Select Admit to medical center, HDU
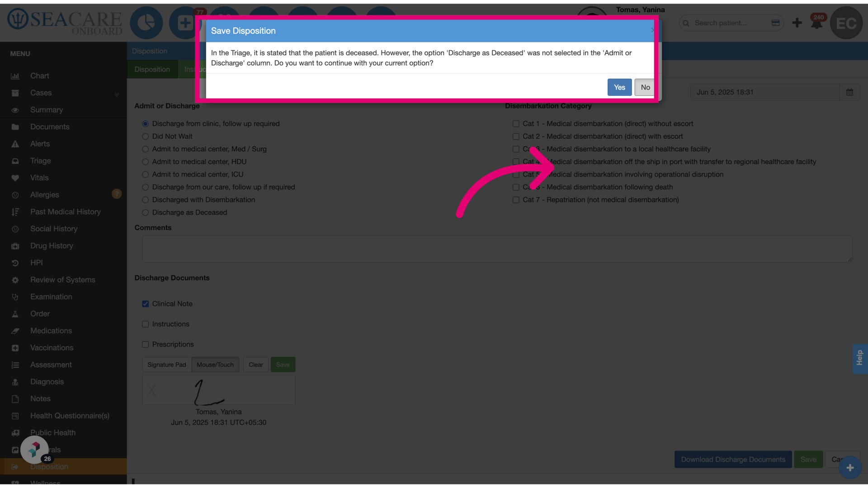This screenshot has height=488, width=868. [145, 162]
